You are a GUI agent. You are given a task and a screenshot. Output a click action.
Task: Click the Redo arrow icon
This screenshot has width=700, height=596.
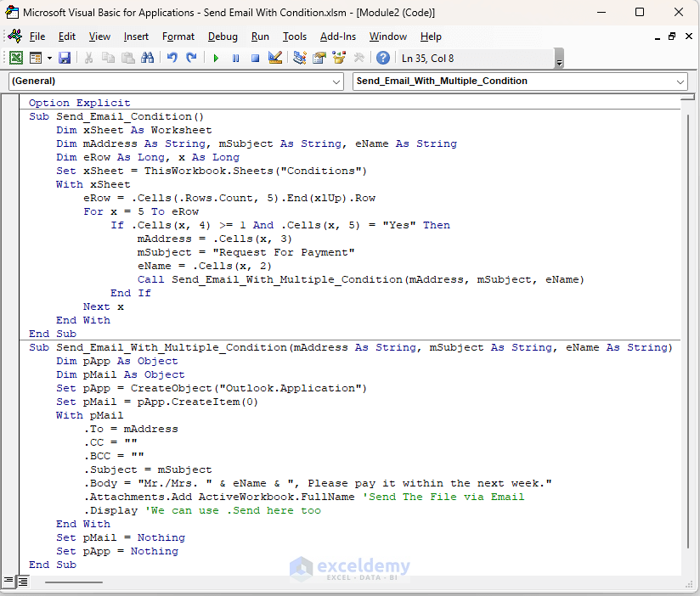191,58
